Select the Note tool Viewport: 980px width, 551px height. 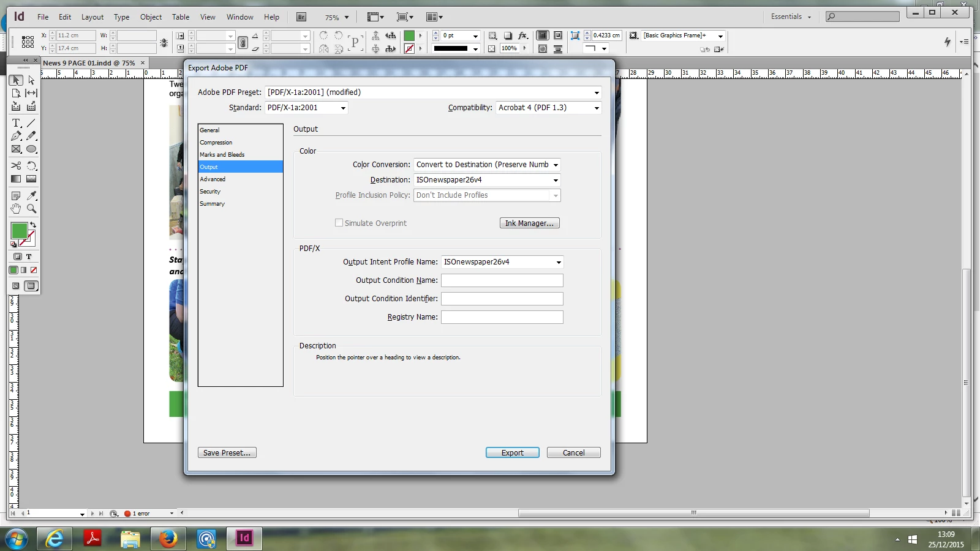17,196
